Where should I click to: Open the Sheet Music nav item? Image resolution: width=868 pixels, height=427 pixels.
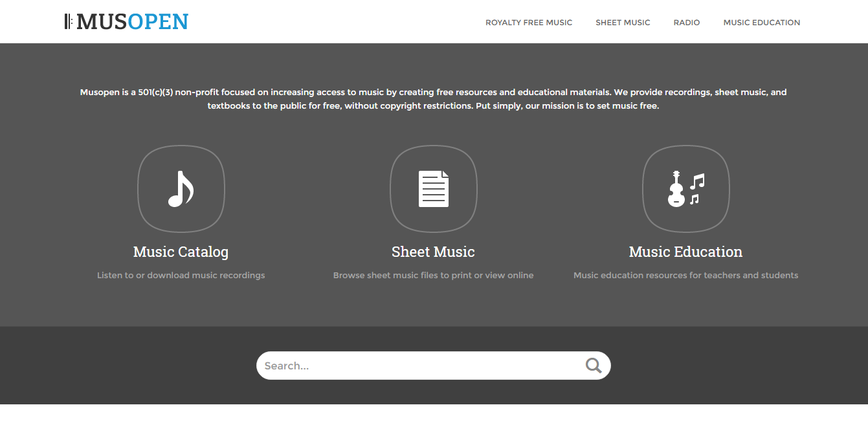pyautogui.click(x=623, y=23)
